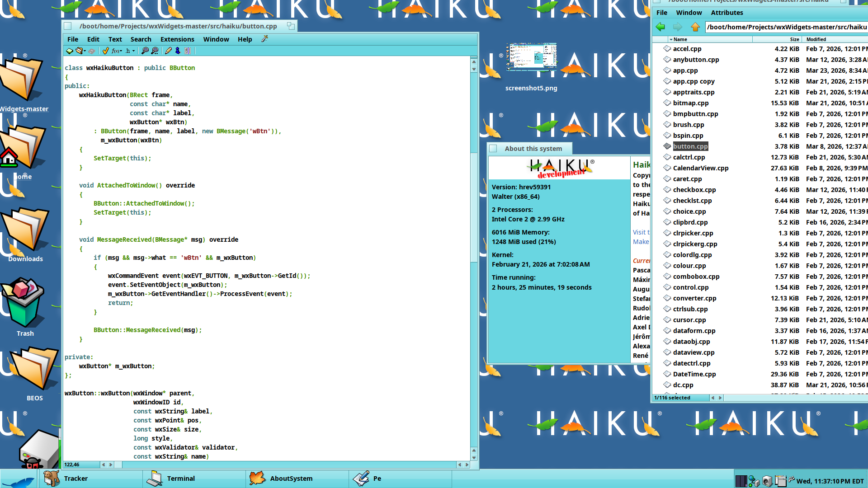
Task: Click the wand icon in Pe menu bar
Action: (264, 39)
